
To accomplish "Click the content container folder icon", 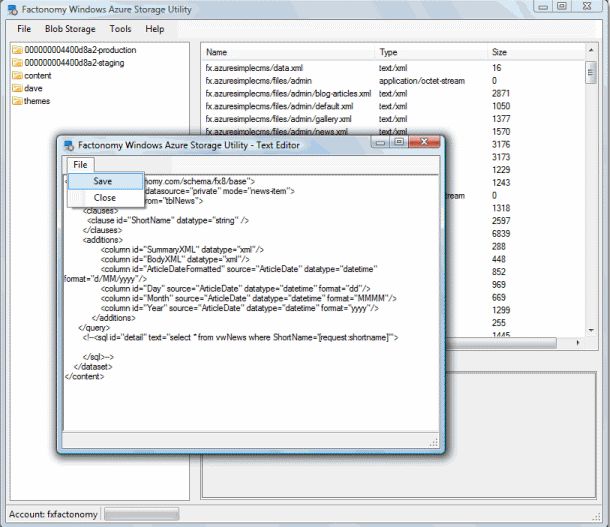I will [x=17, y=75].
